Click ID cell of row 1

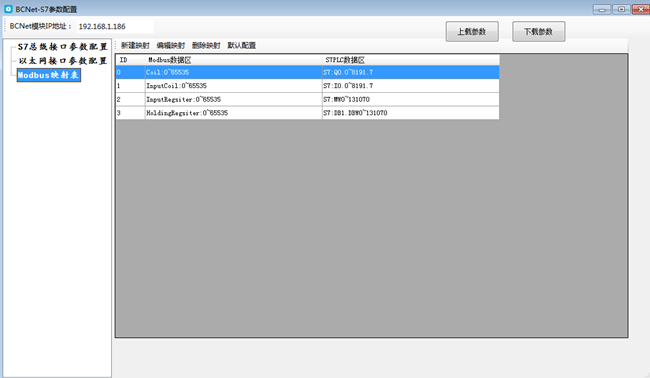point(131,86)
